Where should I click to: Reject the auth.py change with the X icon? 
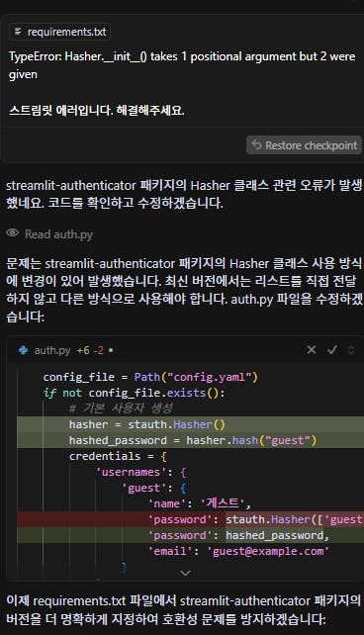[x=312, y=349]
